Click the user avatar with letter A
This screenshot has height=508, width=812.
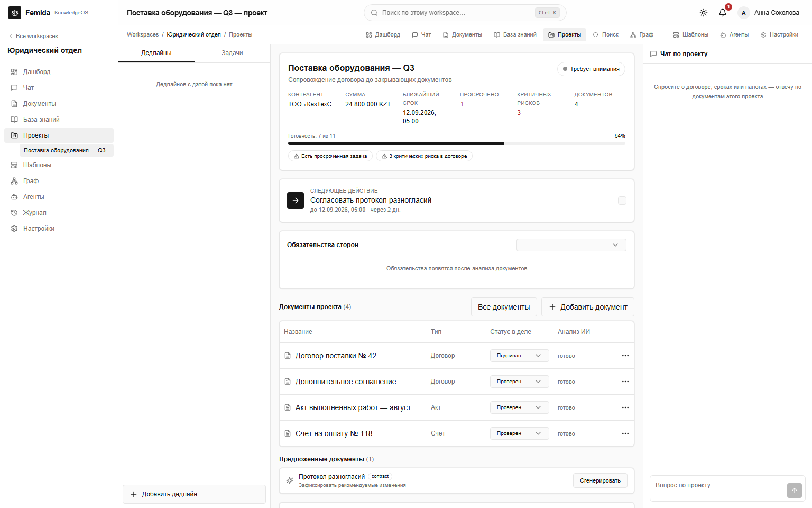pyautogui.click(x=744, y=13)
